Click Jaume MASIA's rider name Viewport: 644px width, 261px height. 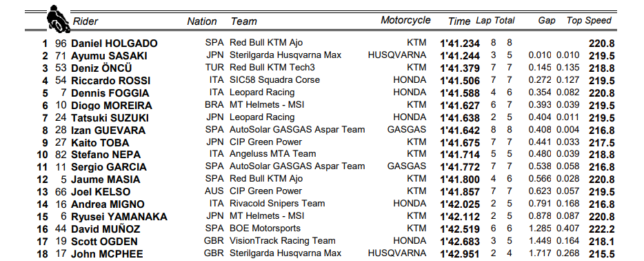[x=105, y=180]
